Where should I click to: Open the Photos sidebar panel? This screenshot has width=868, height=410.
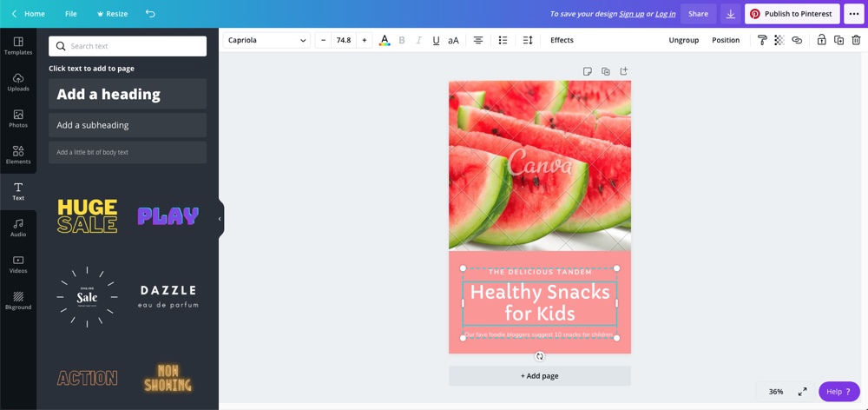[x=18, y=119]
